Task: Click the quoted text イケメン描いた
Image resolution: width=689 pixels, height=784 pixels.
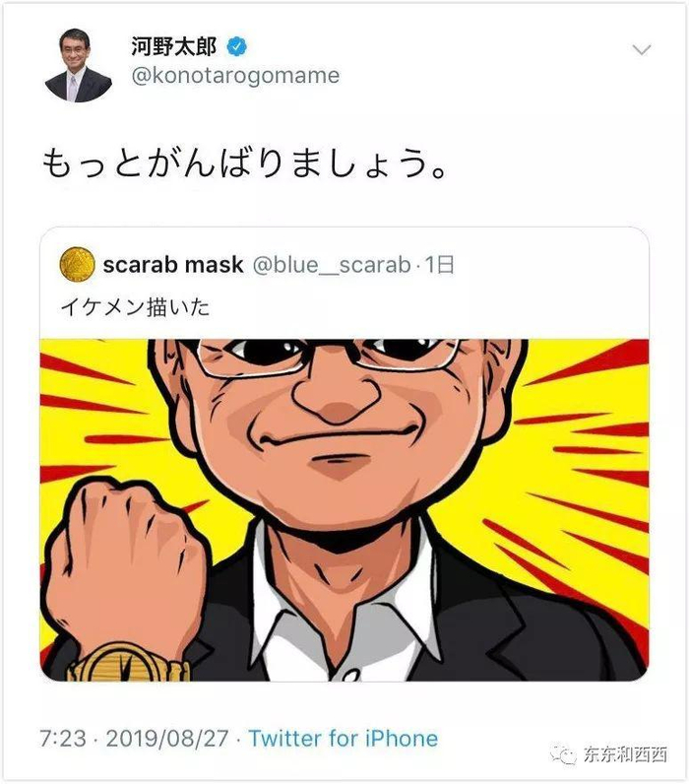Action: (x=134, y=308)
